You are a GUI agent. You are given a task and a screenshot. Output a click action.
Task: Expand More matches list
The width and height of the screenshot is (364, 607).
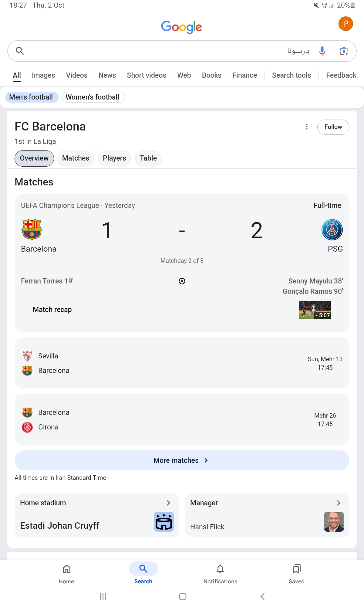(x=182, y=460)
